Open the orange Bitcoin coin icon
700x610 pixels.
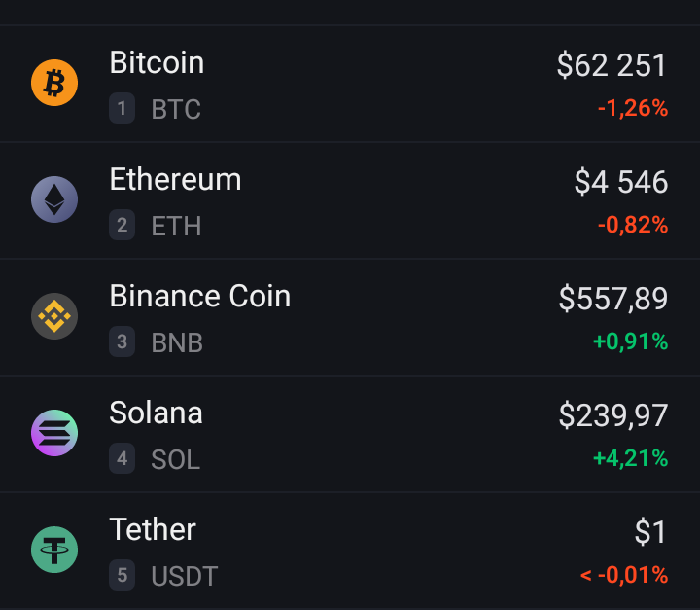pyautogui.click(x=54, y=83)
